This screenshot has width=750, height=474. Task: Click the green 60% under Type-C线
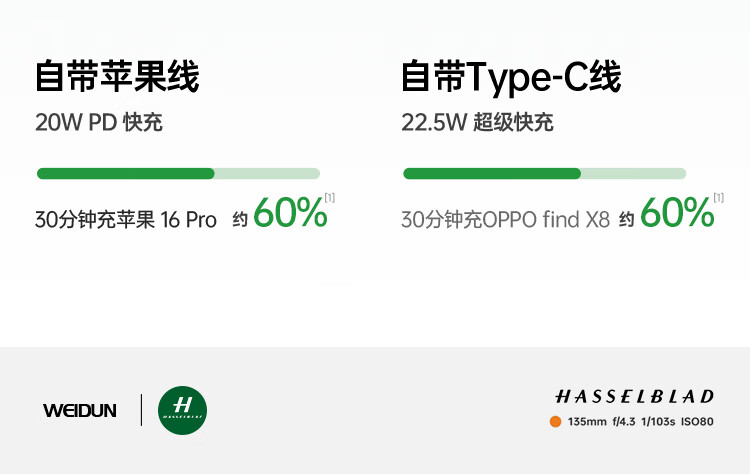[x=677, y=213]
